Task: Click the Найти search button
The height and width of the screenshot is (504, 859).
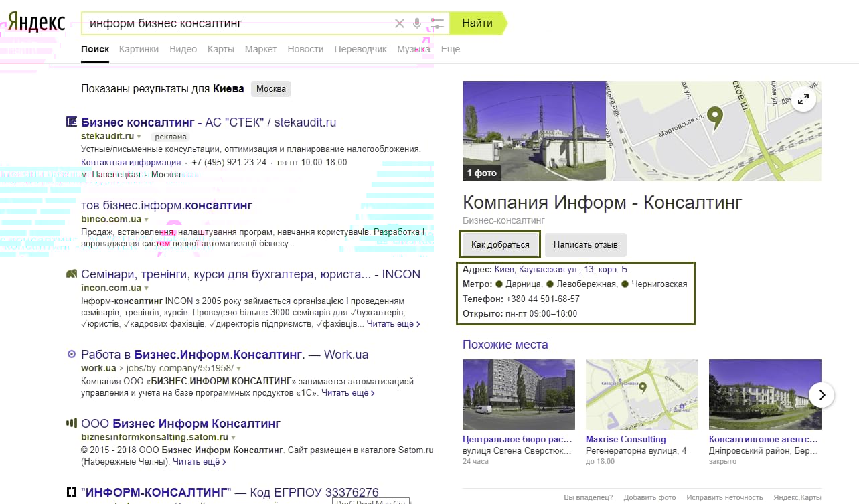Action: pos(477,23)
